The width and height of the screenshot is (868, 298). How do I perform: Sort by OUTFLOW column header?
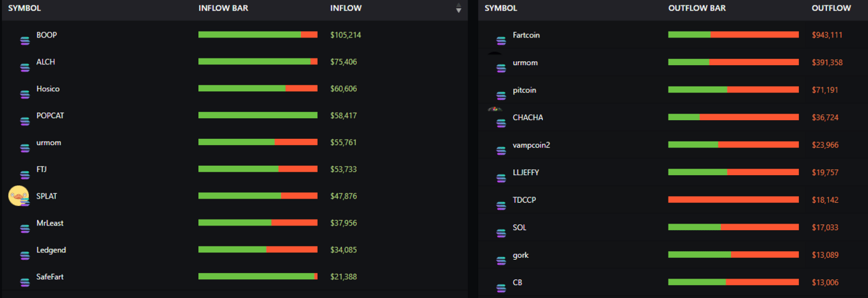(831, 9)
